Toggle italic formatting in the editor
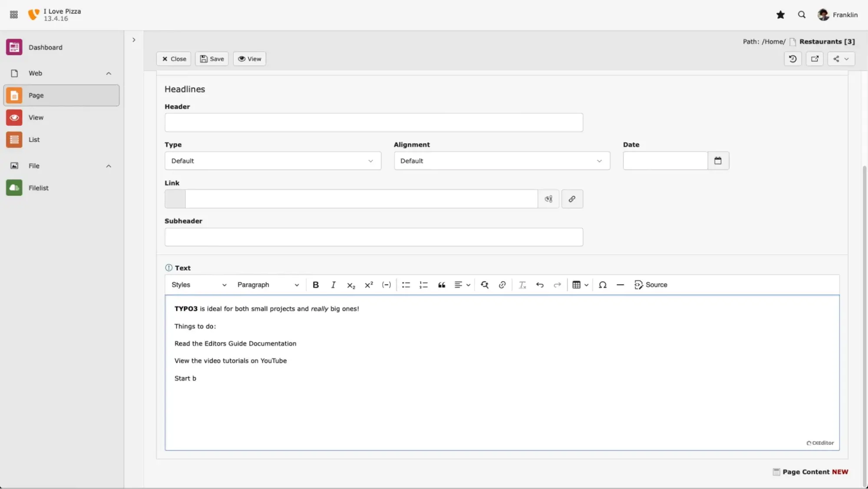This screenshot has height=489, width=868. 333,285
